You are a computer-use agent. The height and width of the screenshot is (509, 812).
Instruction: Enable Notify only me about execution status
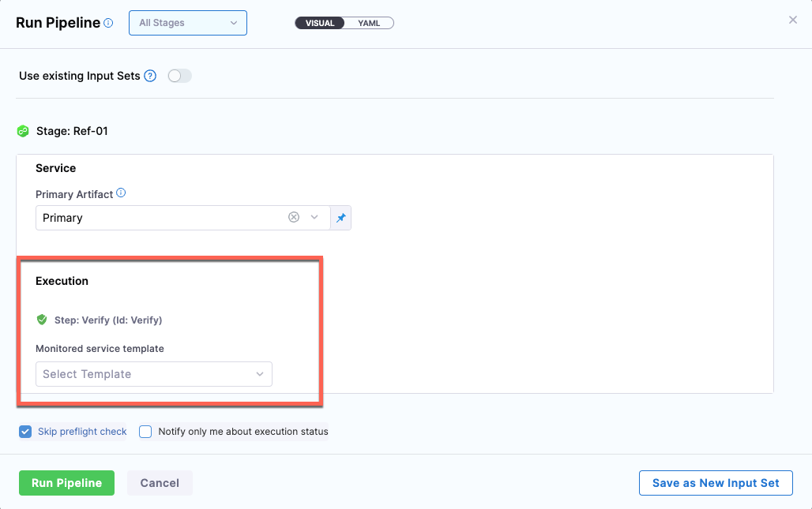click(145, 432)
